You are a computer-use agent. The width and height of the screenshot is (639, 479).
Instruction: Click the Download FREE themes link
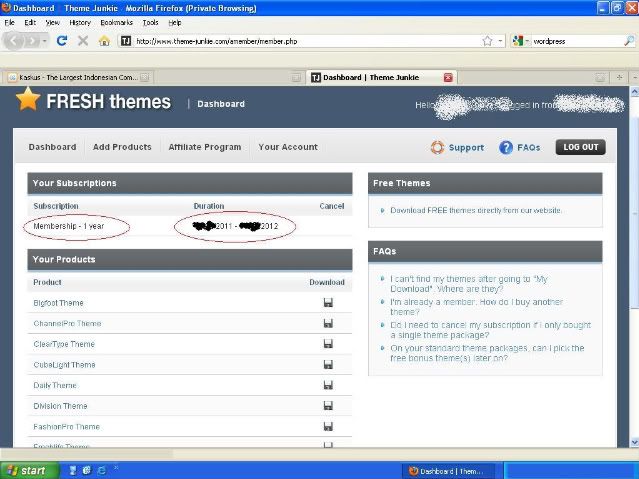[476, 210]
